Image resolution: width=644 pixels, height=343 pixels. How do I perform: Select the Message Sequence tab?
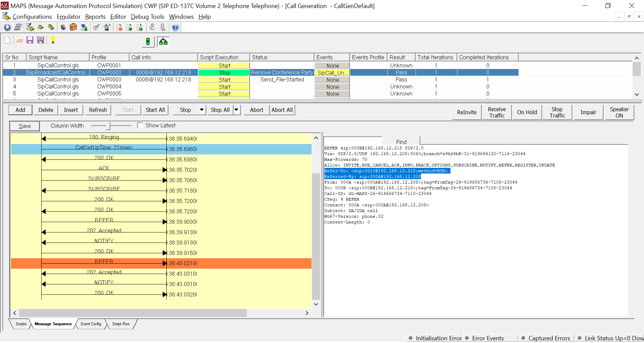click(53, 324)
